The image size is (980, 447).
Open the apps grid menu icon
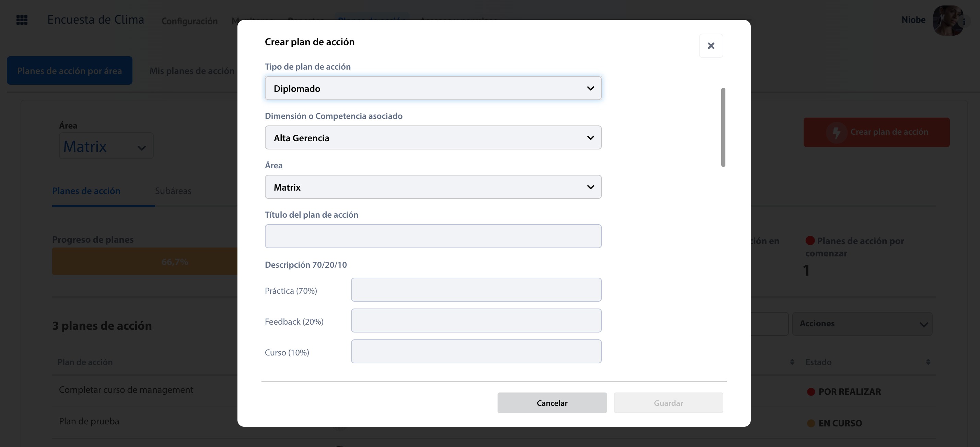(22, 20)
